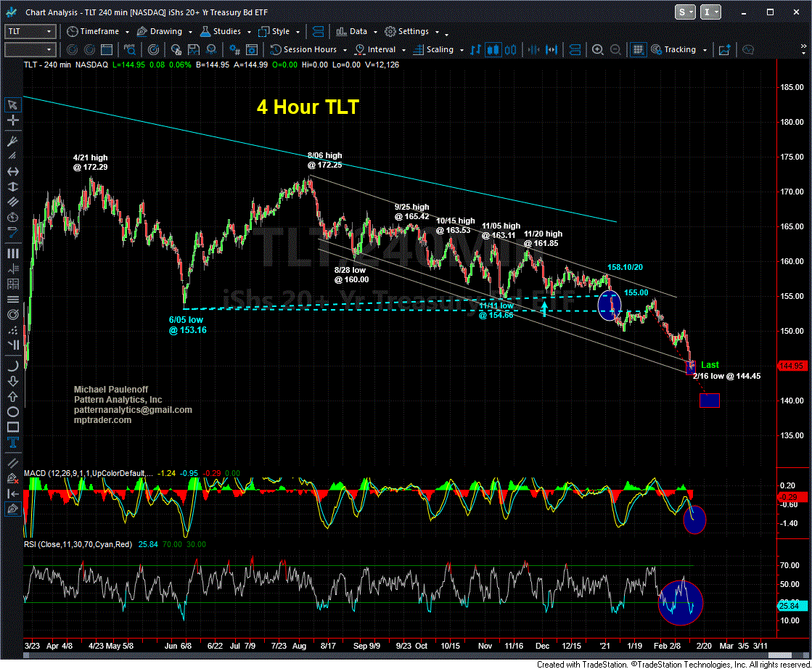Image resolution: width=812 pixels, height=669 pixels.
Task: Click the delete drawing objects icon
Action: tap(12, 478)
